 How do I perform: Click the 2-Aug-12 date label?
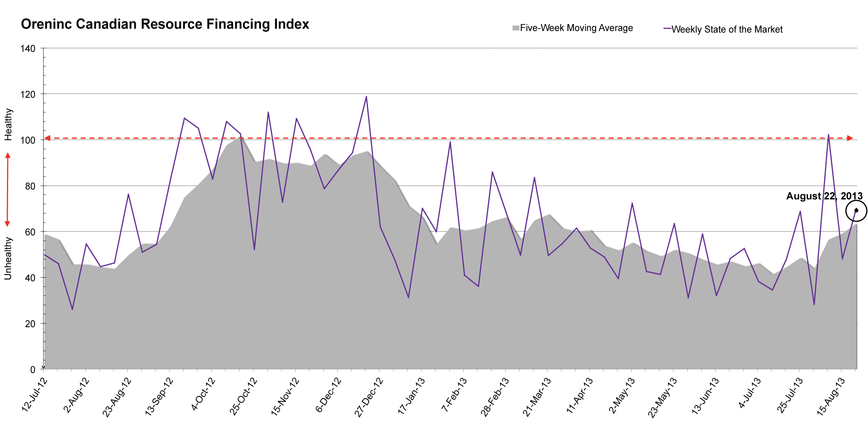[x=77, y=395]
